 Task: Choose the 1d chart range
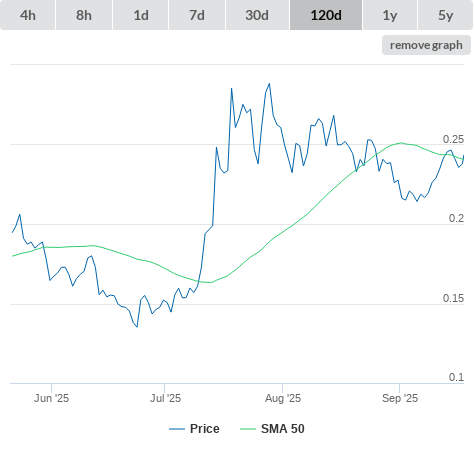(x=141, y=15)
